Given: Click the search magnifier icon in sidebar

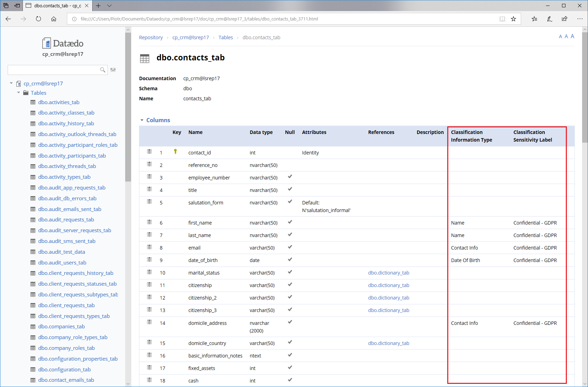Looking at the screenshot, I should (102, 70).
